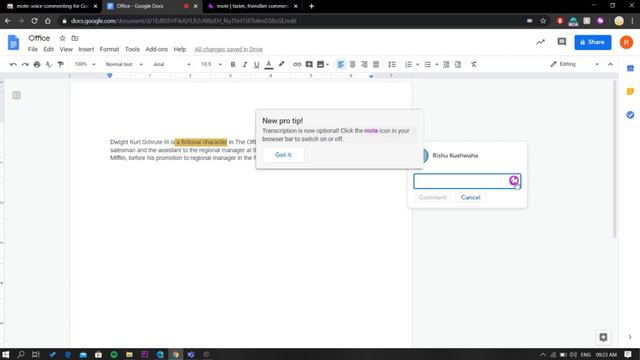Open the Arial font dropdown
Image resolution: width=640 pixels, height=360 pixels.
[x=171, y=64]
